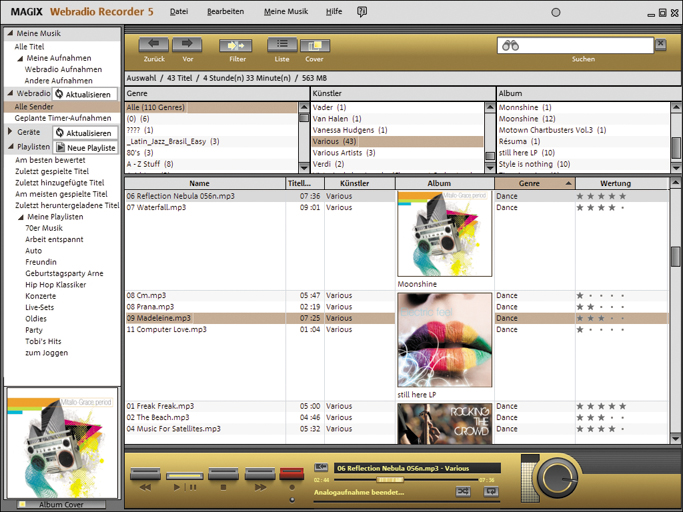Image resolution: width=683 pixels, height=512 pixels.
Task: Click the red Record button
Action: pyautogui.click(x=291, y=474)
